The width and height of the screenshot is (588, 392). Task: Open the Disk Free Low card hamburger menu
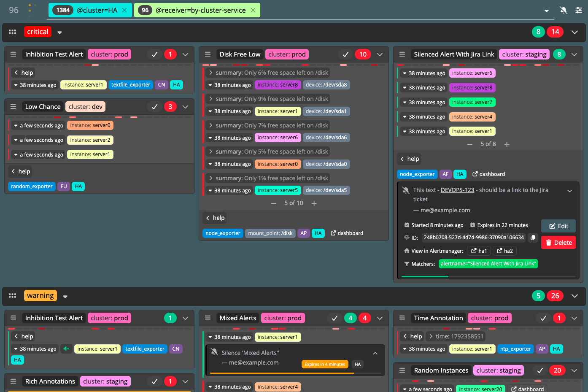(208, 54)
